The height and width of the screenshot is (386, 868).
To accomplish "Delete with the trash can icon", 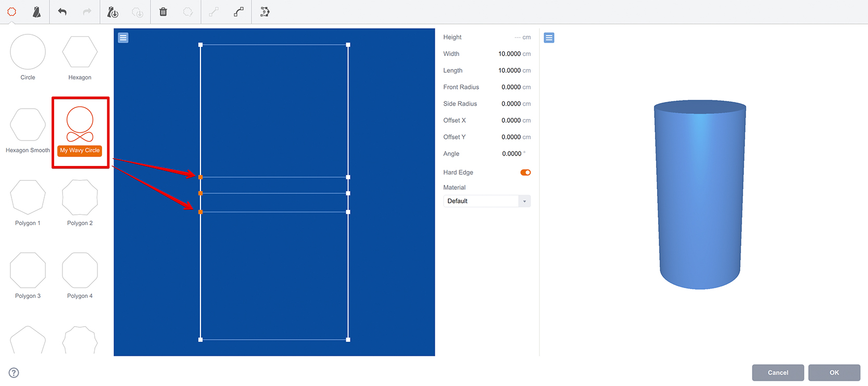I will (163, 11).
